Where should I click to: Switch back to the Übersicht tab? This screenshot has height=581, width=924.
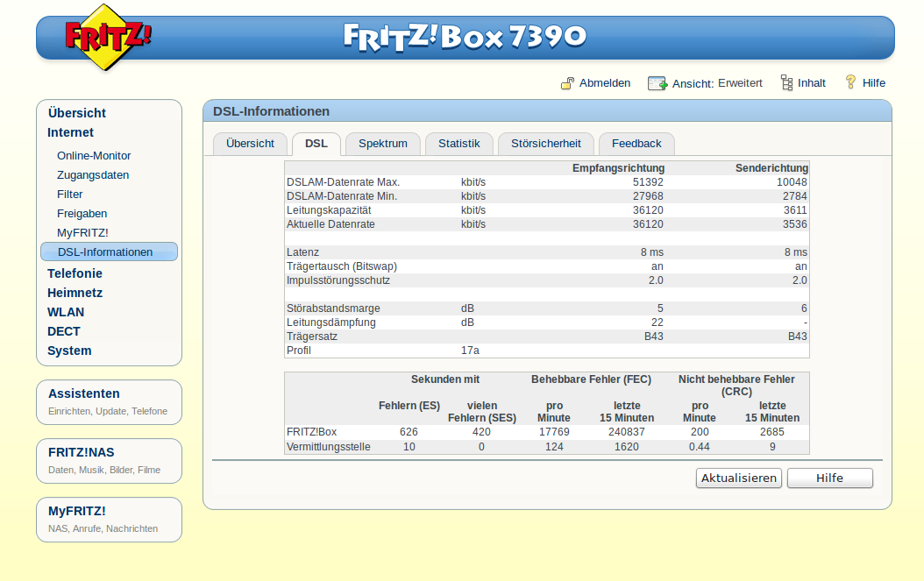(x=250, y=143)
